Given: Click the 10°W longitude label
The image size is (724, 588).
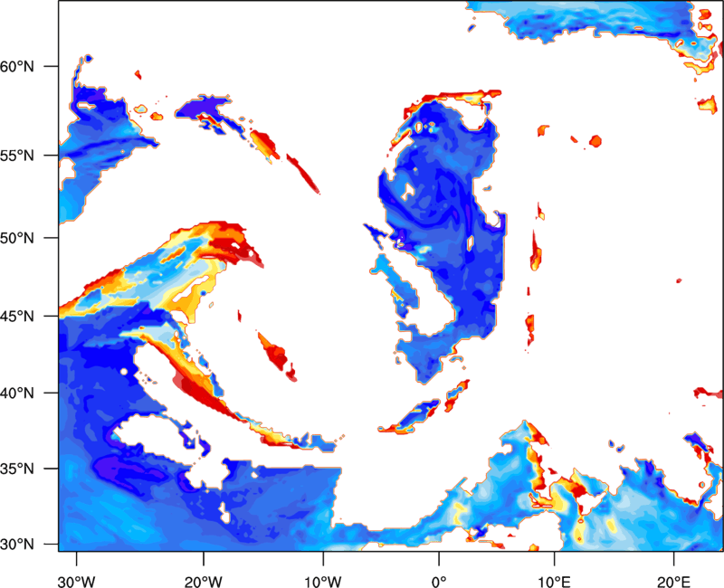Looking at the screenshot, I should click(322, 582).
